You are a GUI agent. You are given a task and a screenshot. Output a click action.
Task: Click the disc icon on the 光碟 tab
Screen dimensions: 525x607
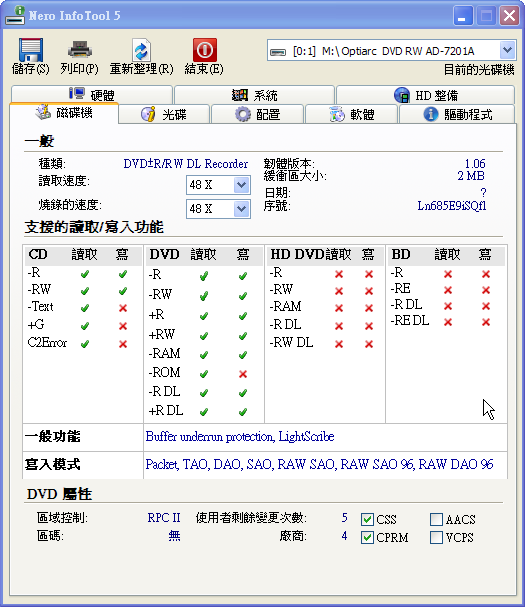[148, 114]
